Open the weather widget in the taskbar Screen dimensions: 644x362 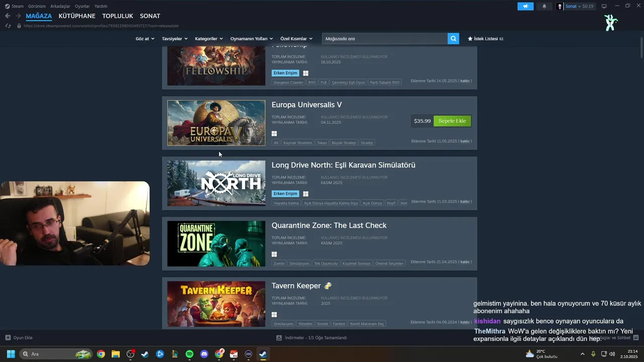click(541, 354)
